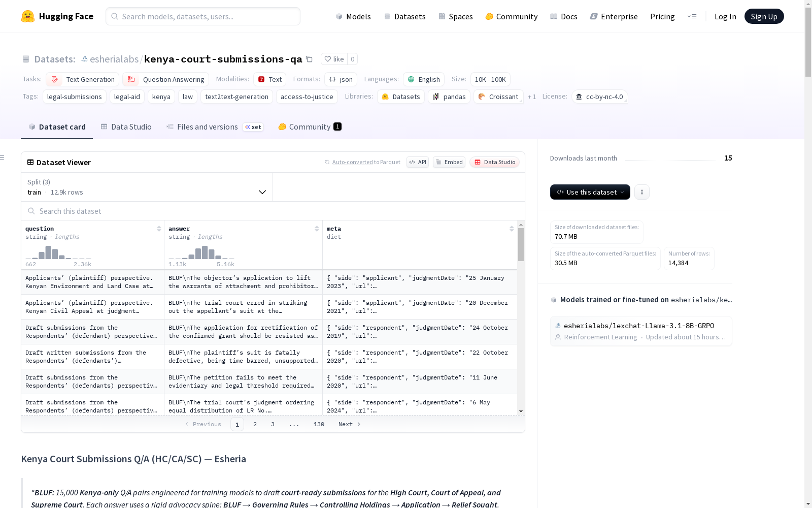Click the text2text-generation tag
The width and height of the screenshot is (812, 508).
[x=236, y=97]
